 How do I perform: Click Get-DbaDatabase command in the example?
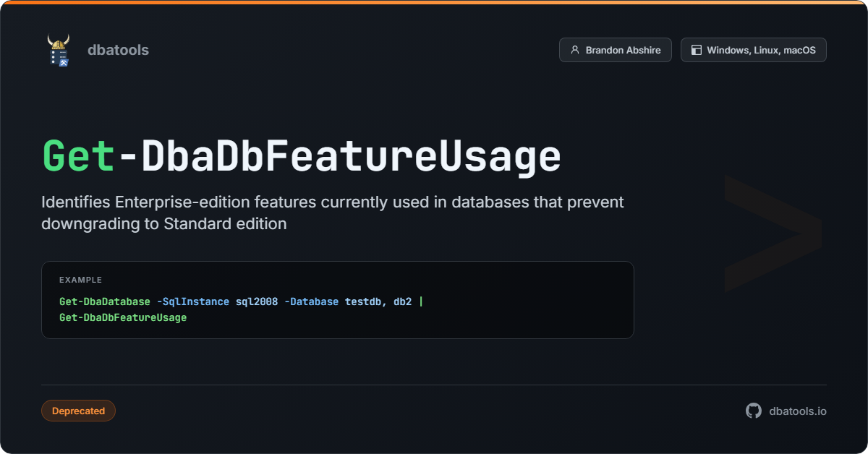tap(105, 301)
